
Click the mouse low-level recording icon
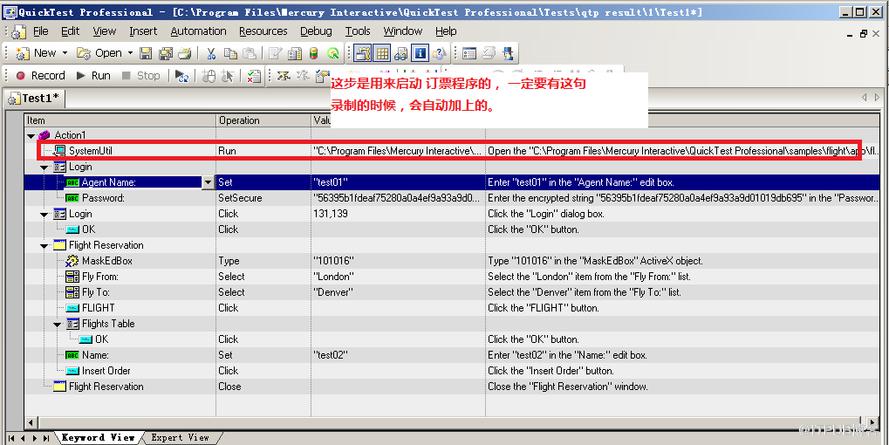click(209, 76)
